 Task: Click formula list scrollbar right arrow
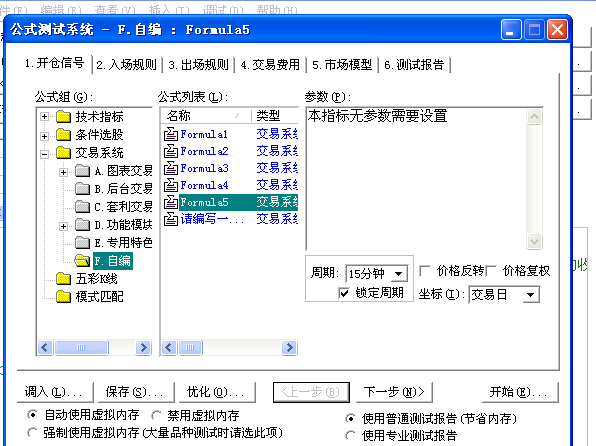click(x=289, y=347)
